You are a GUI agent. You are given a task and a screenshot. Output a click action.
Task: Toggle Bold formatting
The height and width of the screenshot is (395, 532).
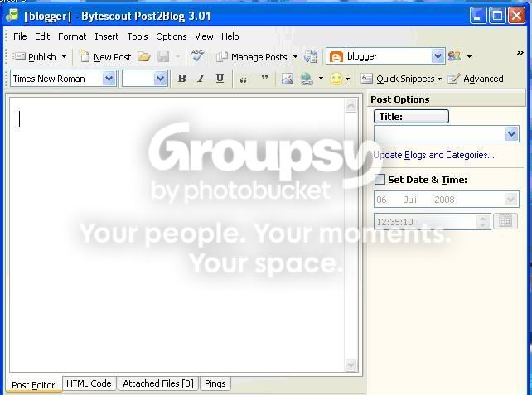(181, 79)
